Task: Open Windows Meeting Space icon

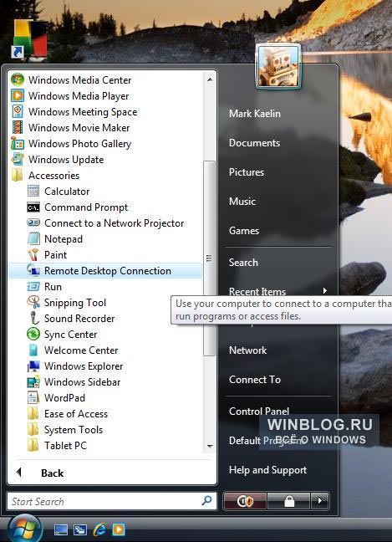Action: point(18,111)
